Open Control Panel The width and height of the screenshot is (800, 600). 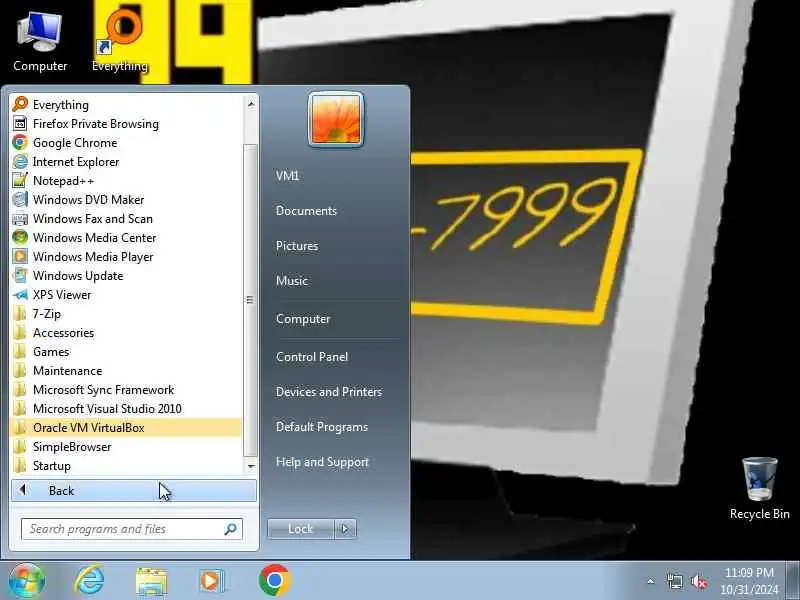tap(312, 357)
